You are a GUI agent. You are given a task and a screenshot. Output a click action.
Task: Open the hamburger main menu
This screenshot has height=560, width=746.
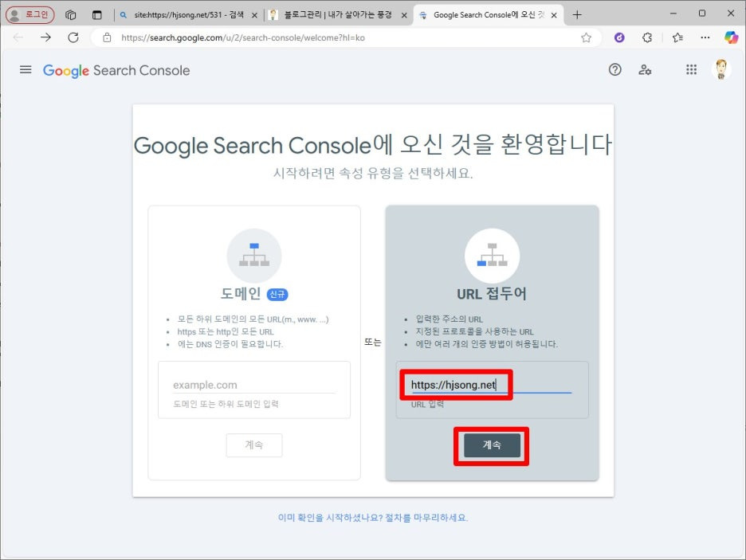point(26,70)
